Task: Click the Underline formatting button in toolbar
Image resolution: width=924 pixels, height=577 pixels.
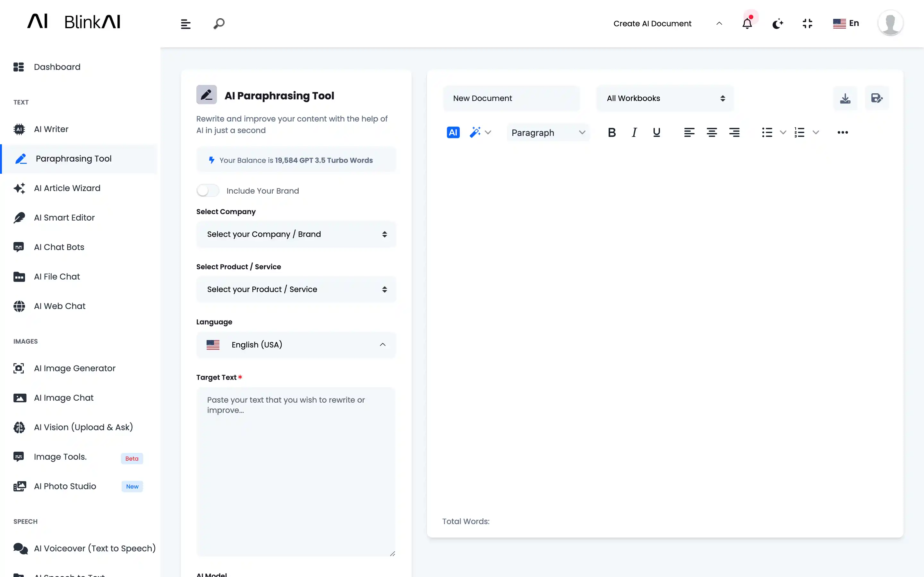Action: pyautogui.click(x=656, y=132)
